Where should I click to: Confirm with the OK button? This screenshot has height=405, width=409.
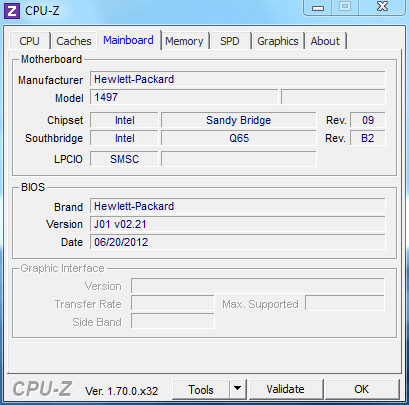pyautogui.click(x=362, y=389)
